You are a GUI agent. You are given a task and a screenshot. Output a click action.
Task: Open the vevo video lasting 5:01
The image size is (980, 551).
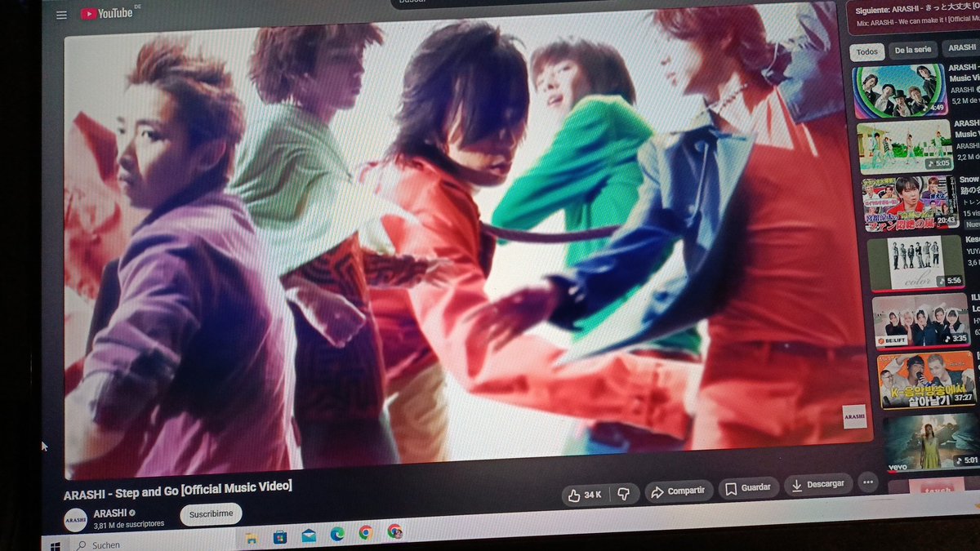tap(931, 441)
